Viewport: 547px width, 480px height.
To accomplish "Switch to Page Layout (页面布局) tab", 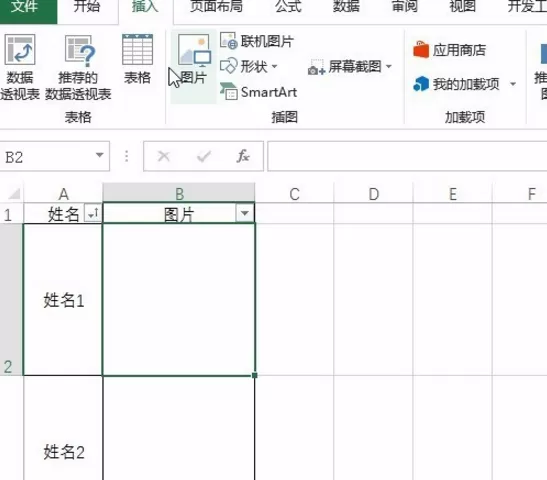I will (216, 7).
